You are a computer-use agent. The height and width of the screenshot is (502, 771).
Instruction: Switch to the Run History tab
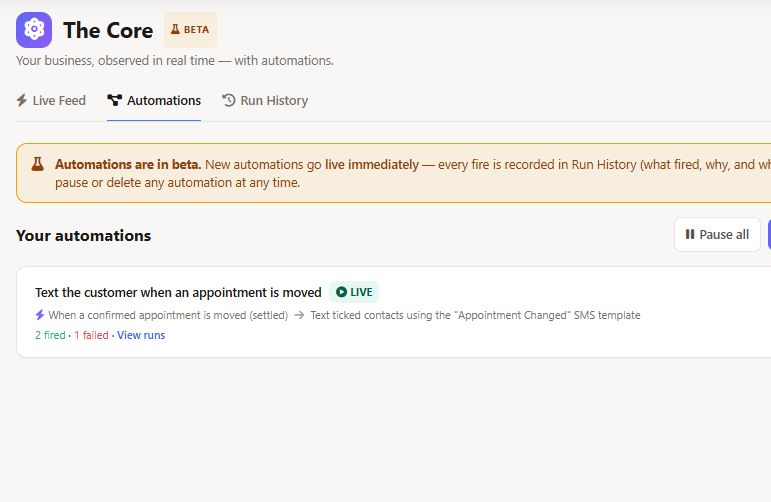265,101
